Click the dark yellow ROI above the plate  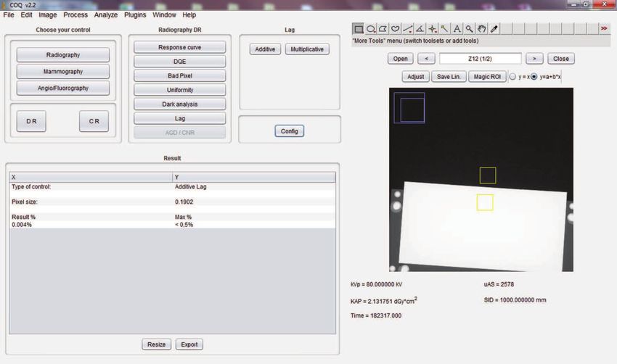pos(488,175)
